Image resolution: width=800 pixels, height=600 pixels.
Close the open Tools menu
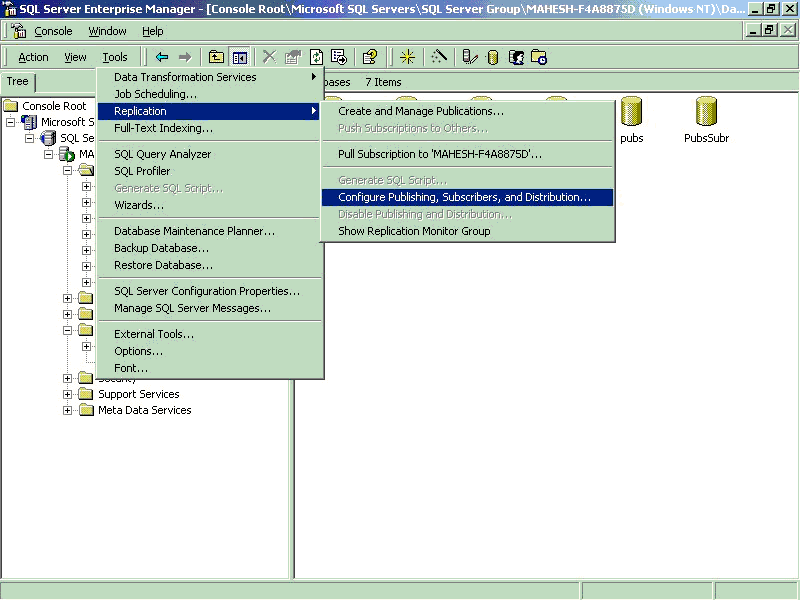click(115, 57)
